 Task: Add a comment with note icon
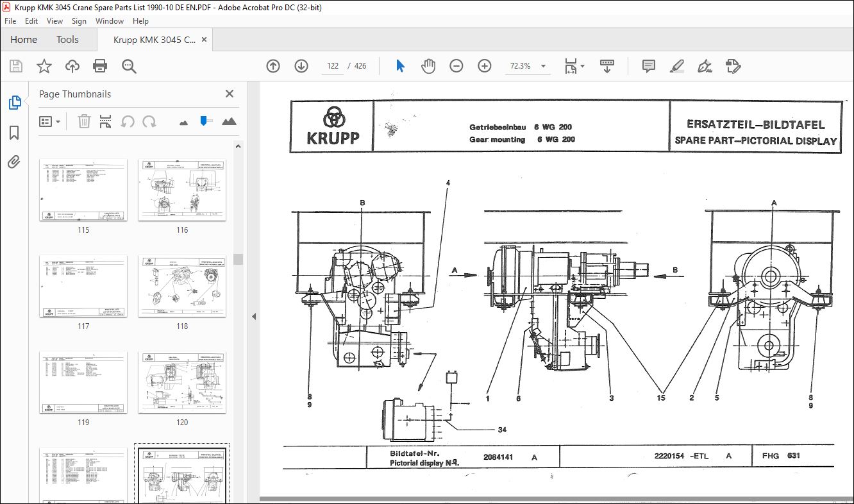(648, 66)
